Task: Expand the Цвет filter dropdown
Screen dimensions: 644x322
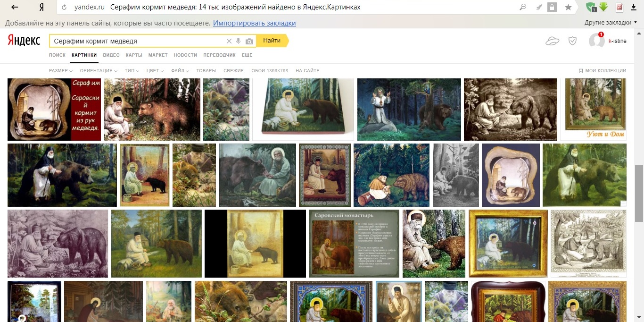Action: click(x=155, y=71)
